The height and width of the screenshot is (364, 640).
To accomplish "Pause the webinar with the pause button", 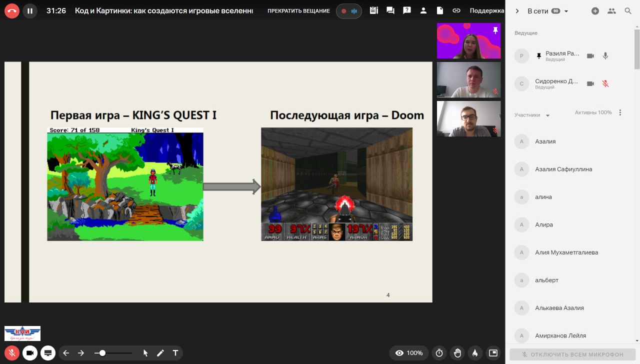I will (30, 11).
